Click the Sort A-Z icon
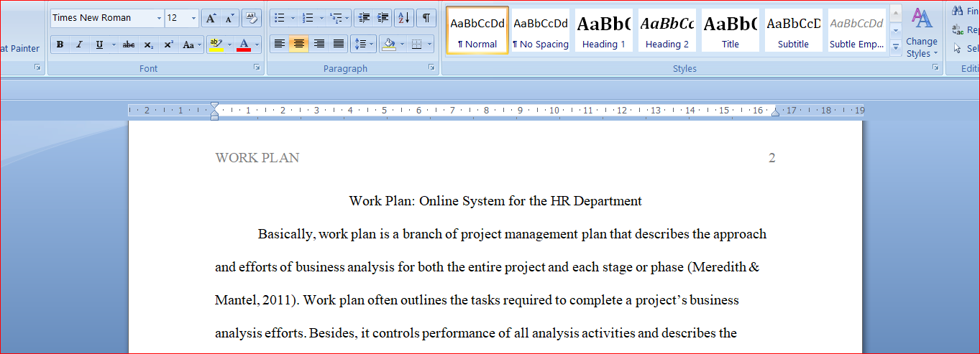Viewport: 980px width, 354px height. (x=404, y=18)
